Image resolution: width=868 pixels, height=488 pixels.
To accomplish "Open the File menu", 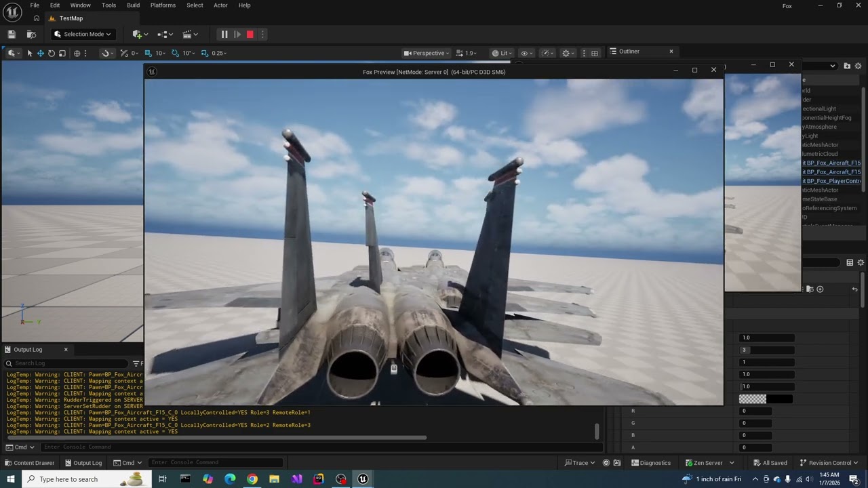I will (x=35, y=5).
